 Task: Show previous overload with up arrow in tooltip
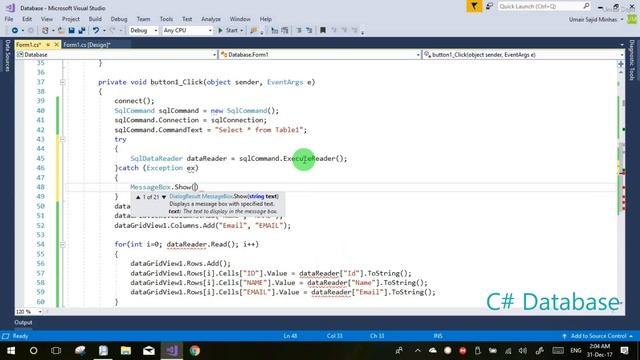(x=138, y=197)
